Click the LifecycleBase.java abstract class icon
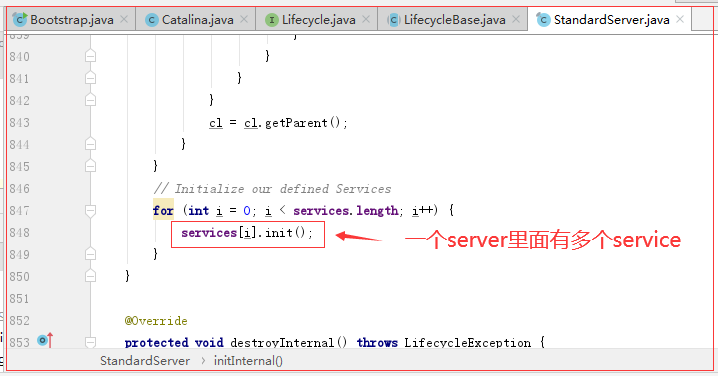 pyautogui.click(x=393, y=20)
